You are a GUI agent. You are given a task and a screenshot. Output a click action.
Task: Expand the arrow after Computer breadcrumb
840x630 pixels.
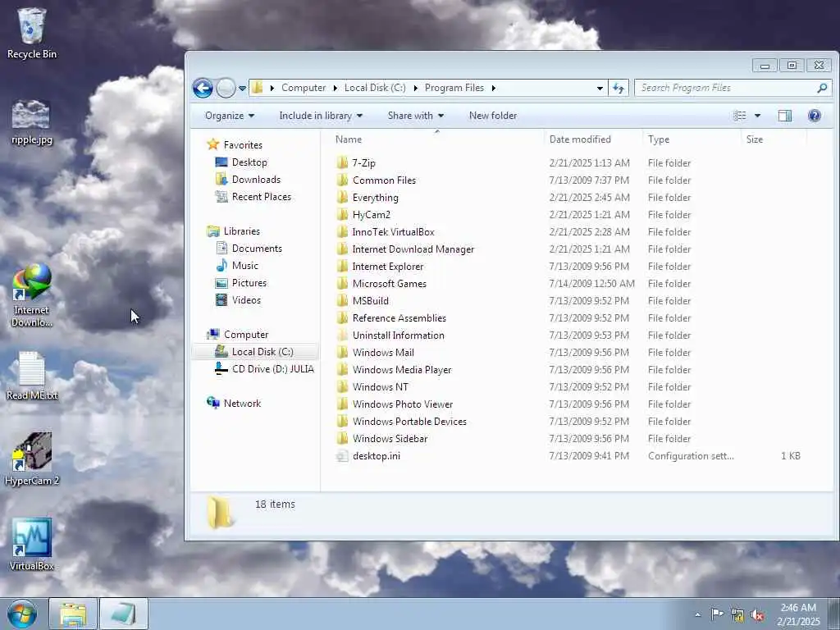(x=335, y=88)
